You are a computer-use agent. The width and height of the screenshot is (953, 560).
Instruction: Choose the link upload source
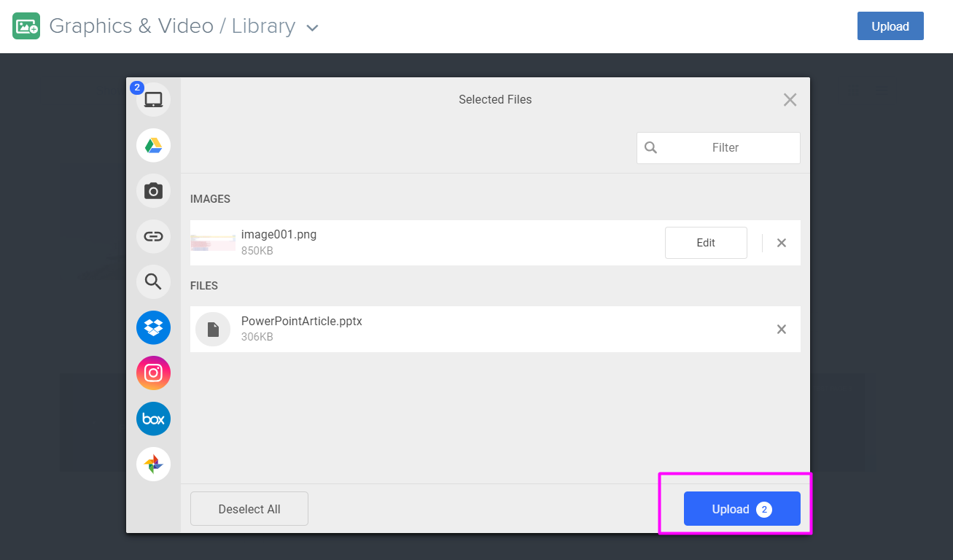coord(153,236)
